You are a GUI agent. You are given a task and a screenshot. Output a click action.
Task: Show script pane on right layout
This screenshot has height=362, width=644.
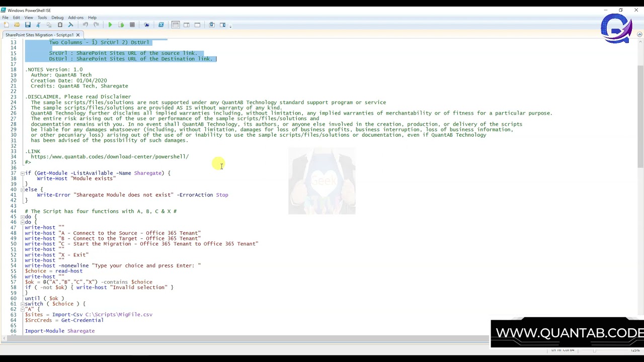[x=186, y=25]
